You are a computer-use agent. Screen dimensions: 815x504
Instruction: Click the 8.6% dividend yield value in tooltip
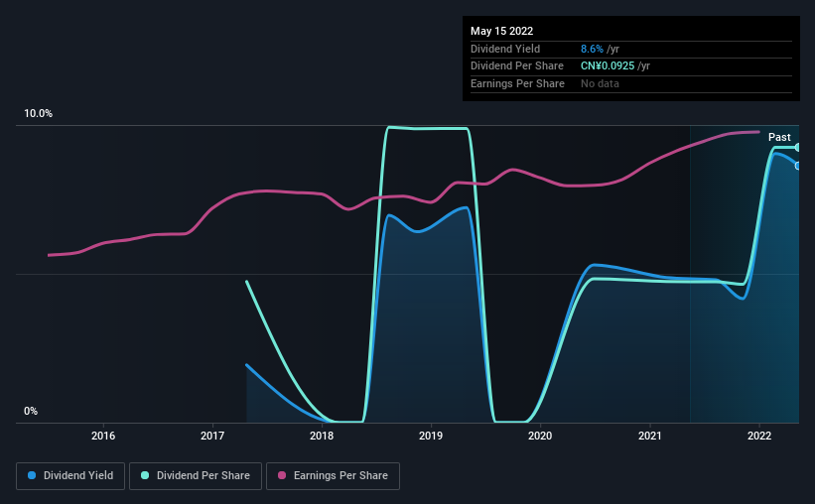(592, 49)
